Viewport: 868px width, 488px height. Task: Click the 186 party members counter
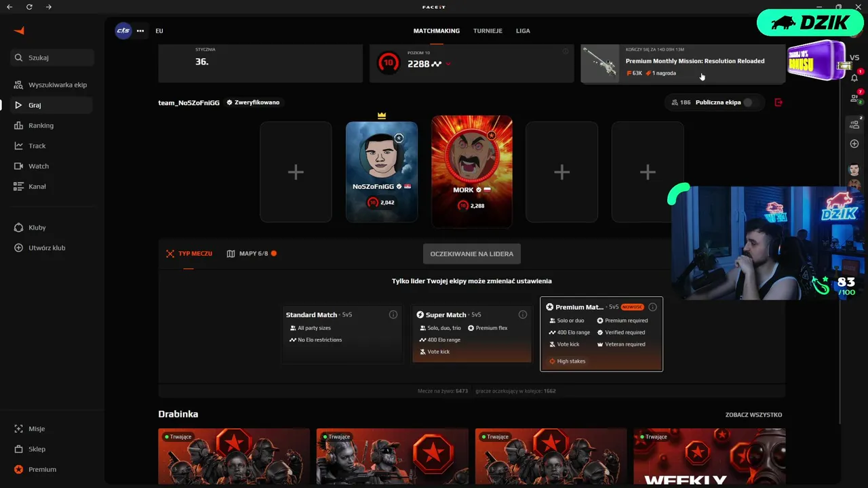681,102
